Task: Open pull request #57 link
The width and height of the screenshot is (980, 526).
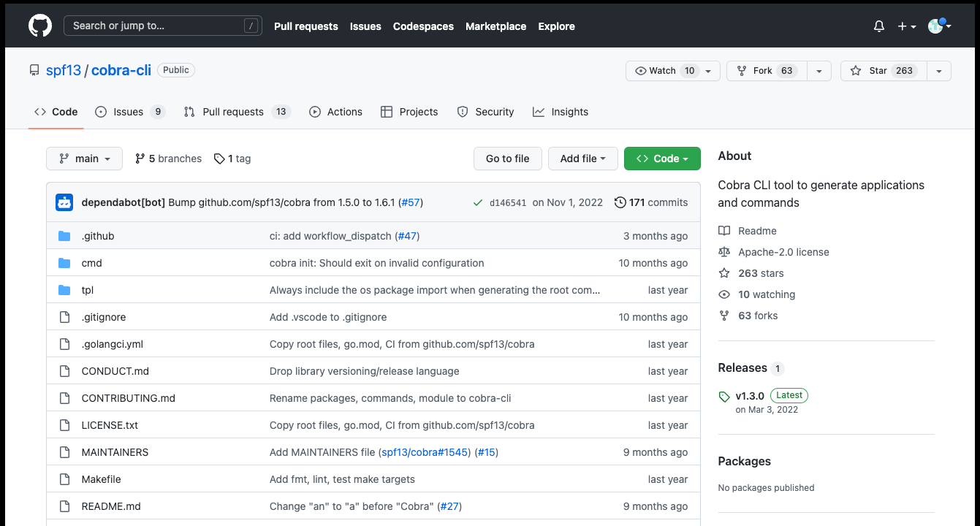Action: 411,202
